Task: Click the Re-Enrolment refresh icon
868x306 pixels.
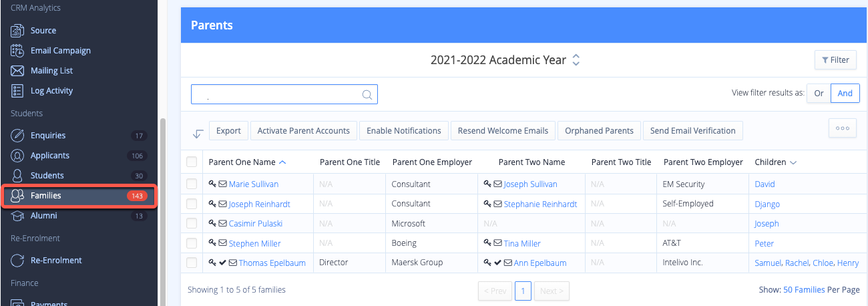Action: tap(18, 261)
